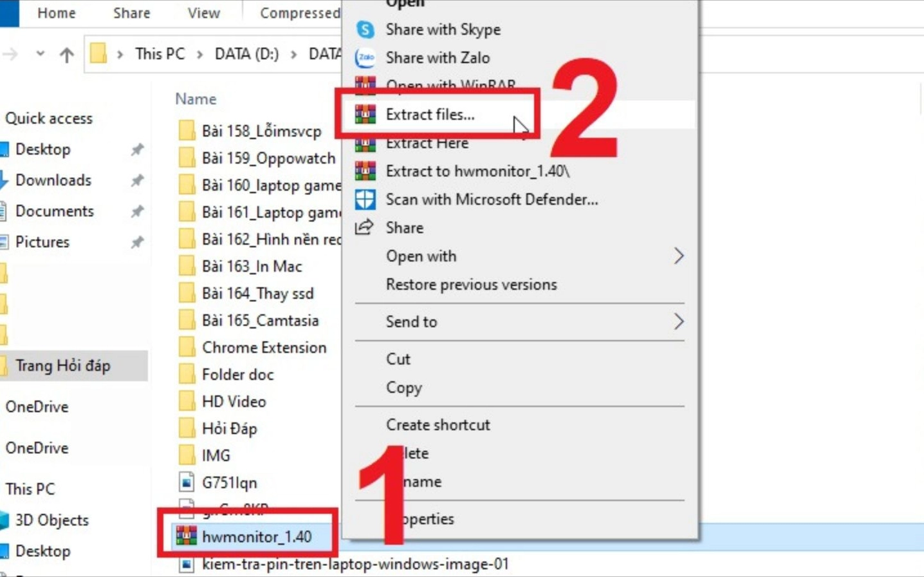Expand the Send to submenu
The width and height of the screenshot is (924, 577).
[412, 321]
